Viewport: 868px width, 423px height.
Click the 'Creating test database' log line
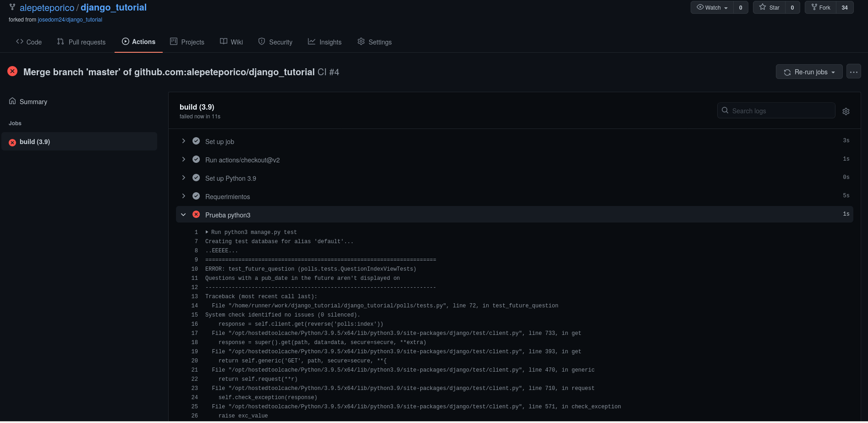[280, 241]
